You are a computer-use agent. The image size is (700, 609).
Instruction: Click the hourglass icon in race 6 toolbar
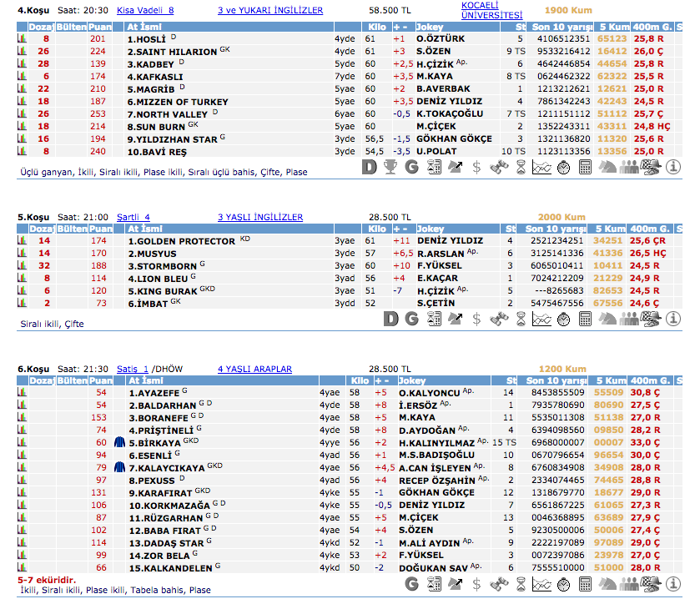pyautogui.click(x=520, y=584)
